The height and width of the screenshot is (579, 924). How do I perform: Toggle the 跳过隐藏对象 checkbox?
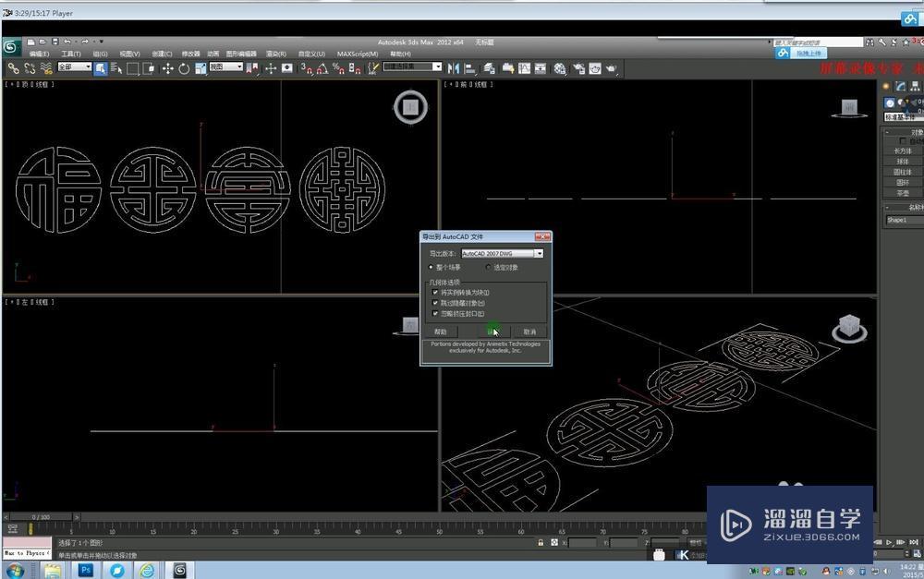435,303
